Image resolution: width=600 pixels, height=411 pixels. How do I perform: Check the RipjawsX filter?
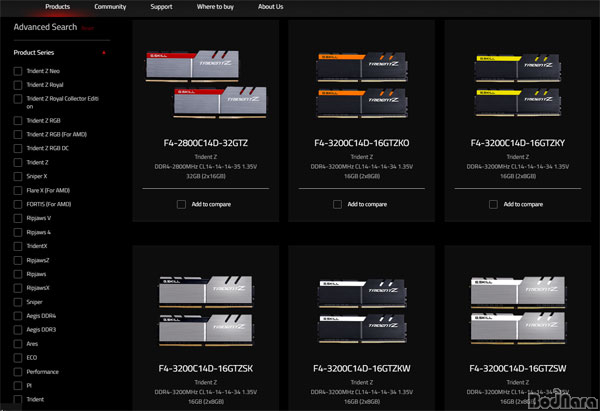pyautogui.click(x=18, y=288)
